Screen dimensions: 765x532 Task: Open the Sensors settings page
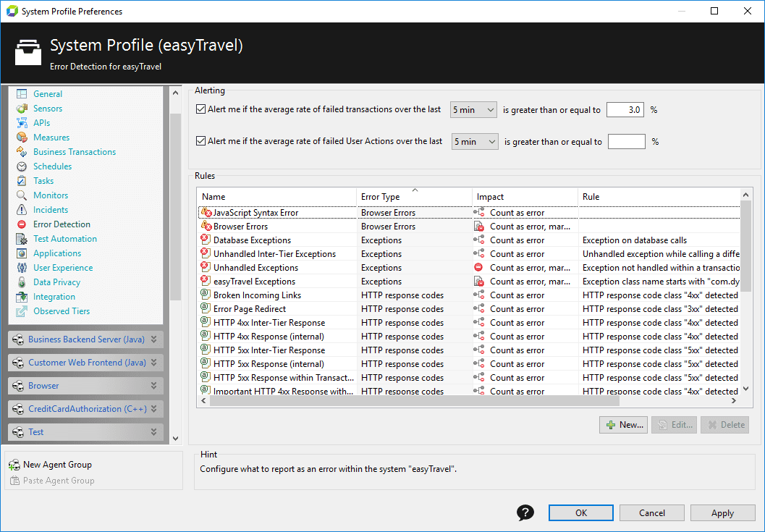pyautogui.click(x=48, y=109)
